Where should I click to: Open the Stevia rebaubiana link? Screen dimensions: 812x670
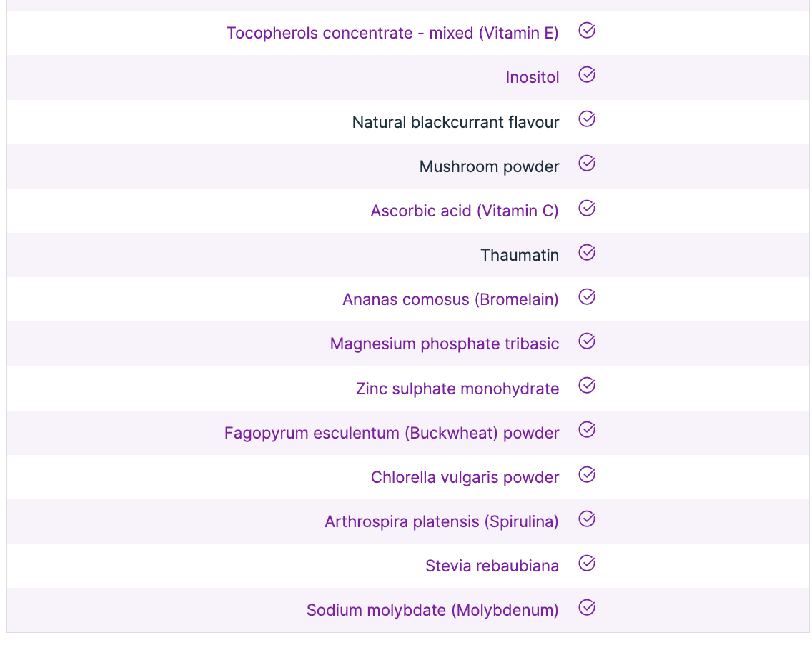pyautogui.click(x=492, y=566)
